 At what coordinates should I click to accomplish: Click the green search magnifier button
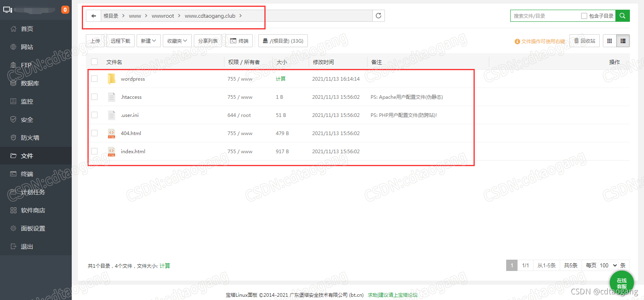(623, 16)
